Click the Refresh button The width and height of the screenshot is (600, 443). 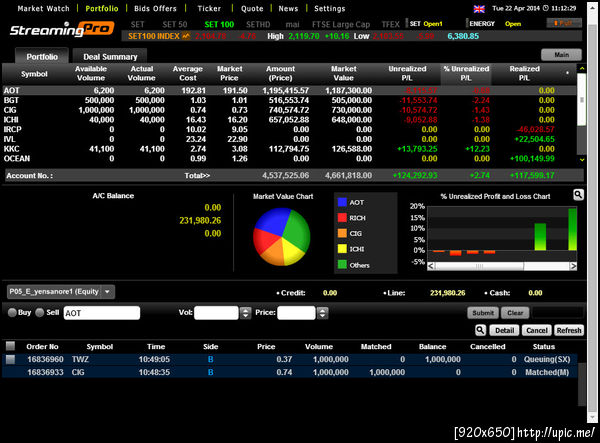coord(569,330)
